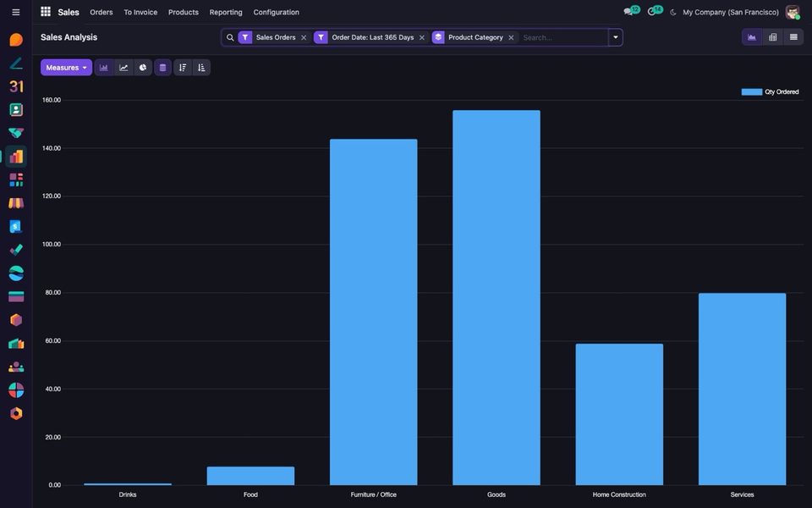Viewport: 812px width, 508px height.
Task: Open the search options dropdown arrow
Action: 615,37
